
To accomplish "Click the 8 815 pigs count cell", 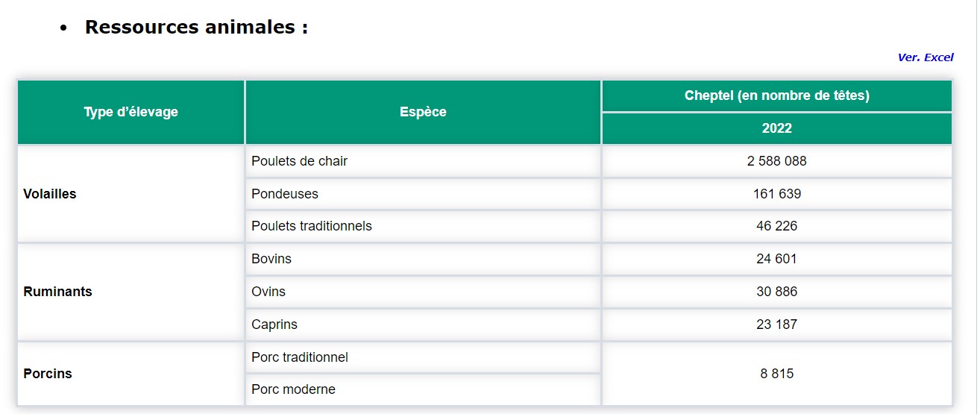I will pos(776,374).
